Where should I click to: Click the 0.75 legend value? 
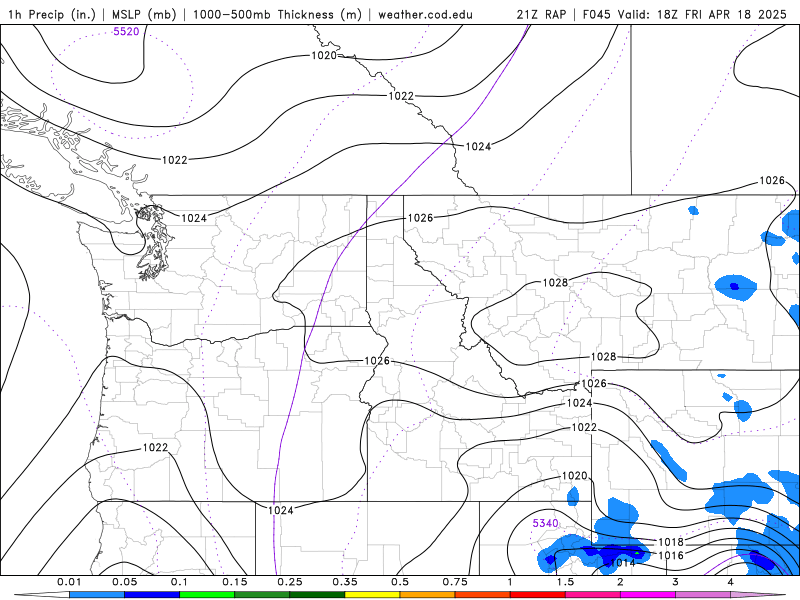pos(455,582)
